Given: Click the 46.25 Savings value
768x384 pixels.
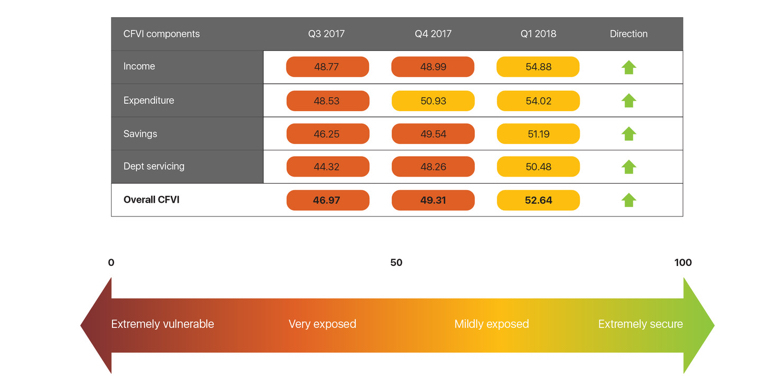Looking at the screenshot, I should pos(327,134).
